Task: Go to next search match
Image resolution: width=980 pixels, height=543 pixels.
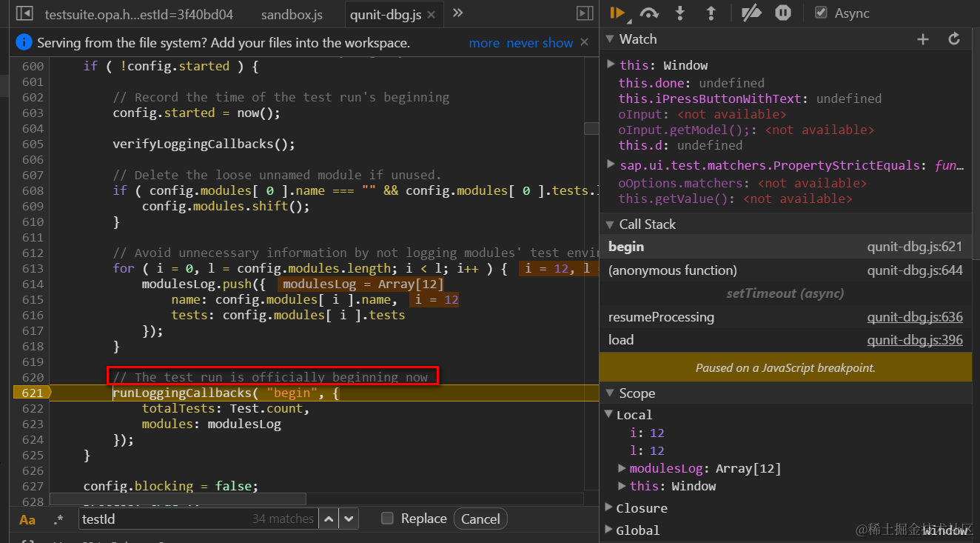Action: 349,519
